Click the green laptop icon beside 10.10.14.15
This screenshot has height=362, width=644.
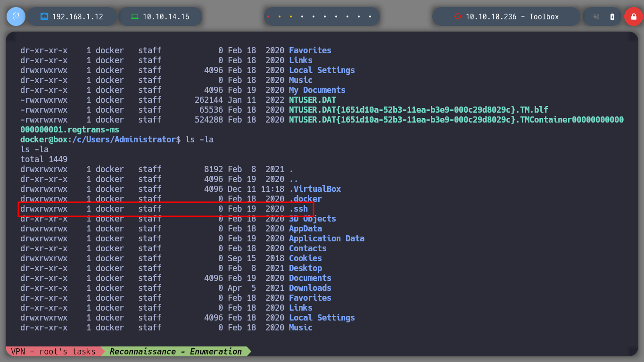coord(135,16)
